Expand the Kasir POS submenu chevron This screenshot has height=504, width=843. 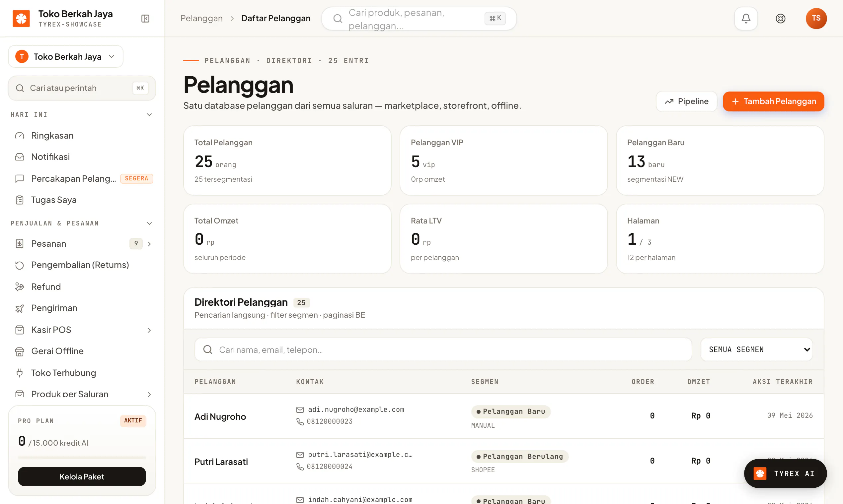[149, 330]
